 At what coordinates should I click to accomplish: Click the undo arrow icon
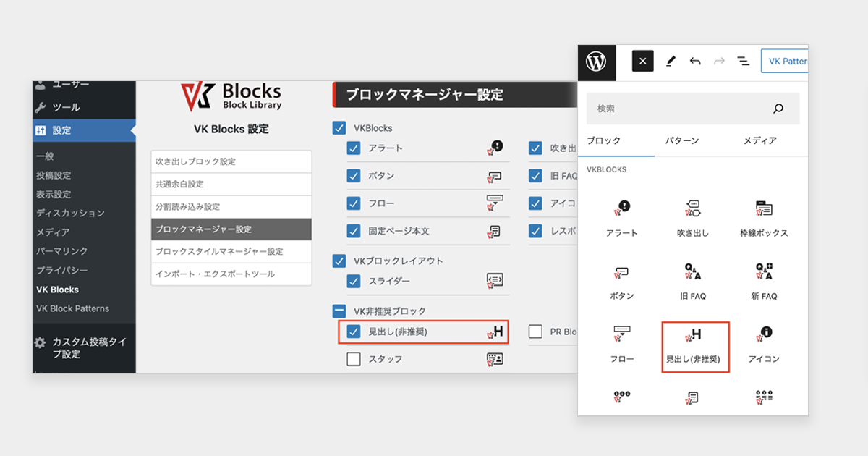[695, 62]
